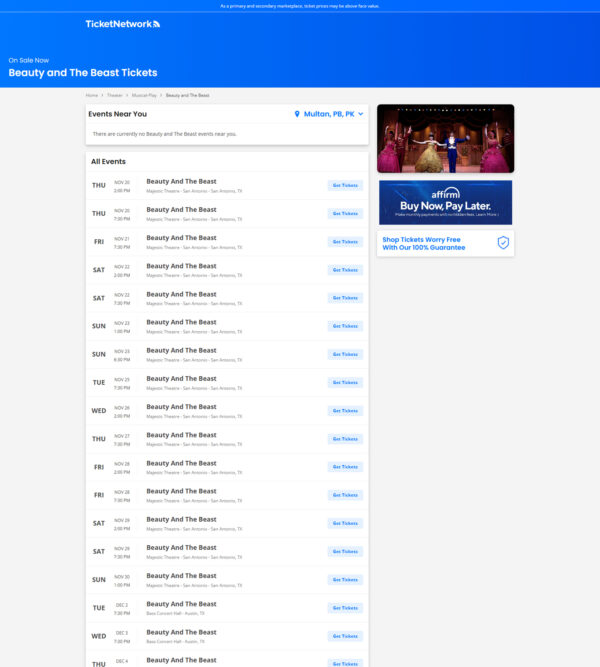Click the 'All Events' heading
Image resolution: width=600 pixels, height=667 pixels.
point(108,162)
